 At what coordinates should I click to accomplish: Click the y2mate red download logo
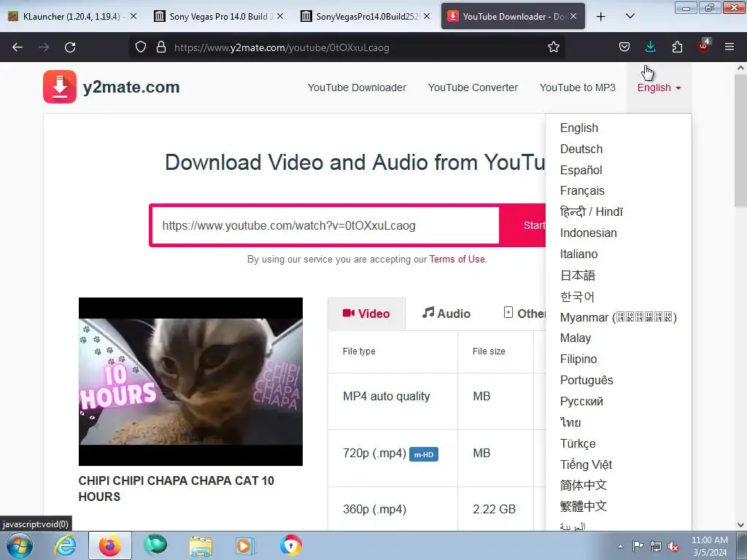[60, 87]
